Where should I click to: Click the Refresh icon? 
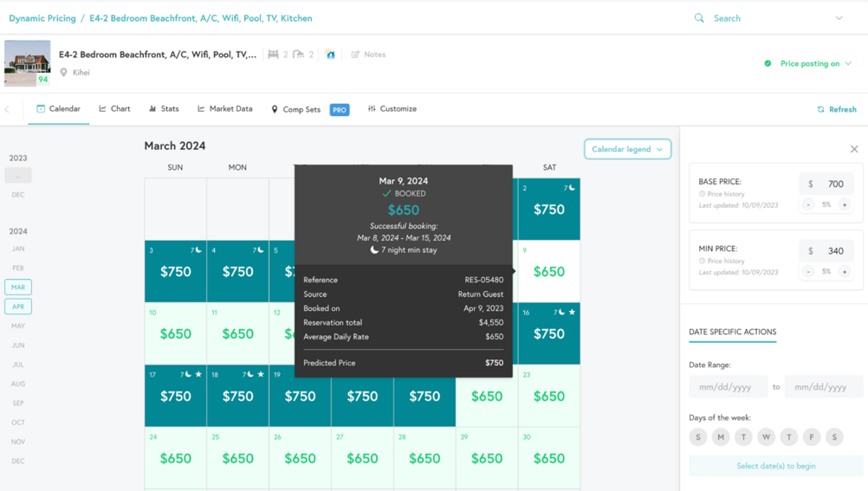(x=820, y=110)
